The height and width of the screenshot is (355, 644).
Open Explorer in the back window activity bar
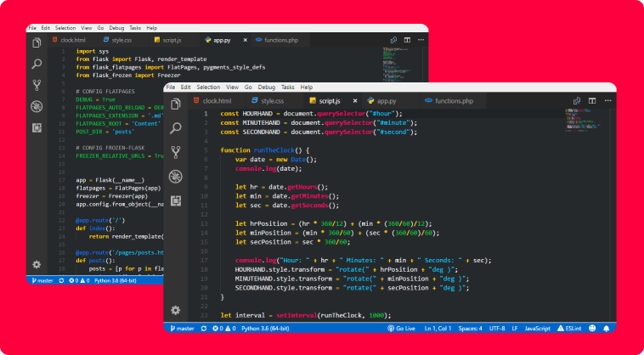pos(37,42)
